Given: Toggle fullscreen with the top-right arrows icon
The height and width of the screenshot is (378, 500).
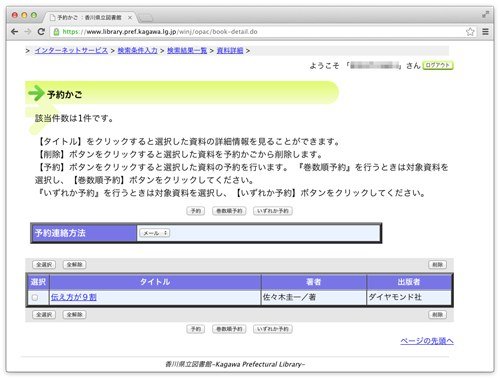Looking at the screenshot, I should tap(485, 14).
